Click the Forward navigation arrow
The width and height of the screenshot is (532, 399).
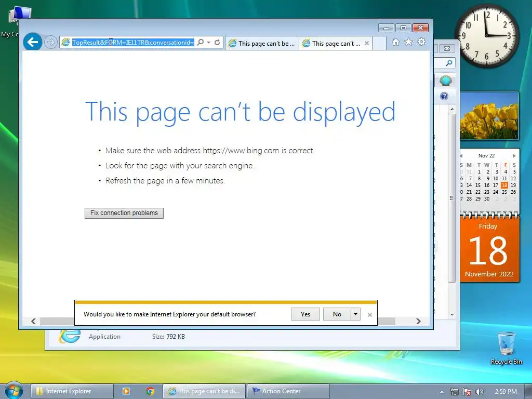[50, 42]
